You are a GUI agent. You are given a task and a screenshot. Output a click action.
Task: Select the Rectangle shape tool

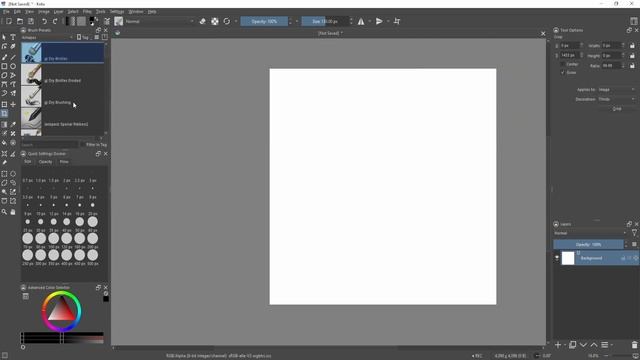[x=4, y=66]
